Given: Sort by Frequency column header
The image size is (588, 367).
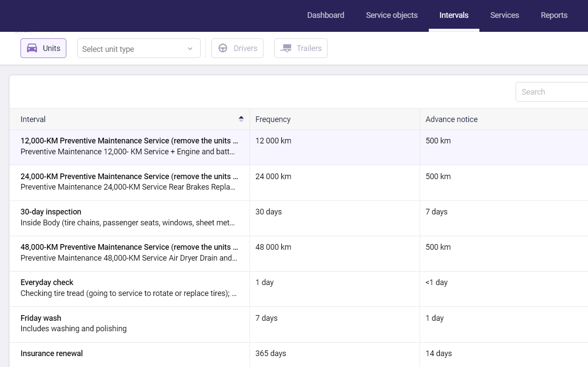Looking at the screenshot, I should [273, 119].
